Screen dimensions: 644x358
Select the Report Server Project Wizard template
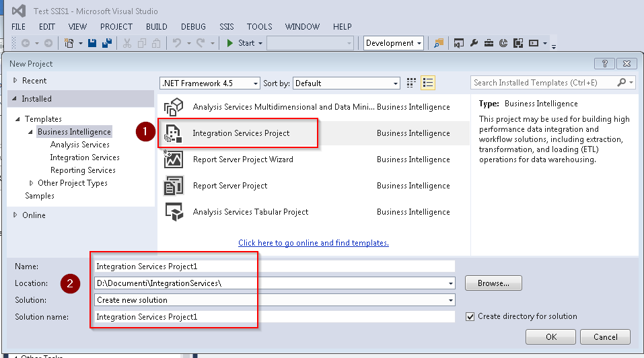coord(314,159)
